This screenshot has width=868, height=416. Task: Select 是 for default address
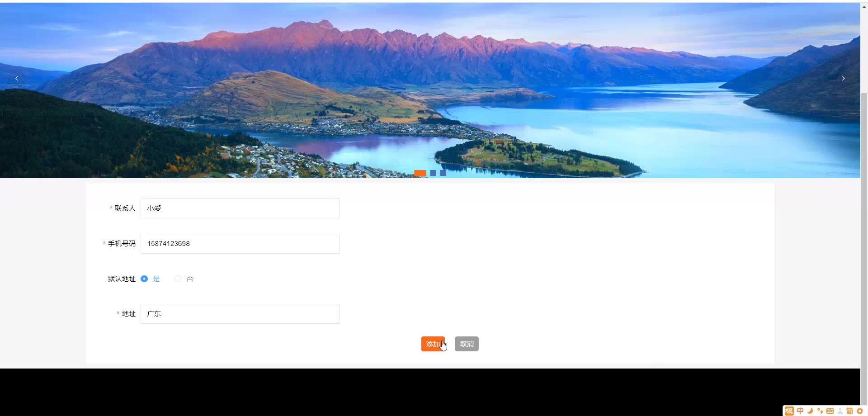tap(151, 279)
